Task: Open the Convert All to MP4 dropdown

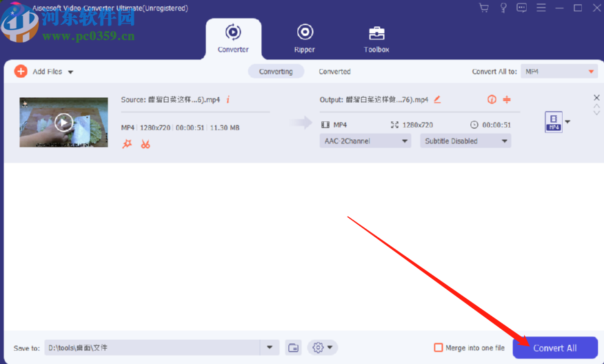Action: [559, 72]
